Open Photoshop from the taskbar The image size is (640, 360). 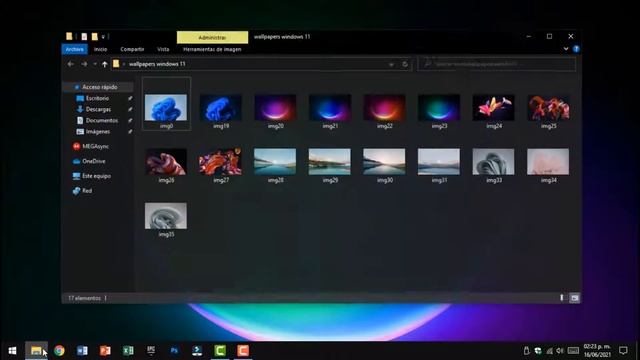pos(174,351)
